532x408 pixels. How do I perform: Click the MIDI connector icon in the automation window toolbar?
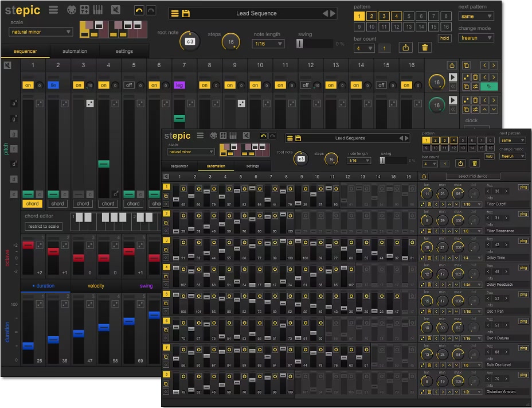[214, 136]
